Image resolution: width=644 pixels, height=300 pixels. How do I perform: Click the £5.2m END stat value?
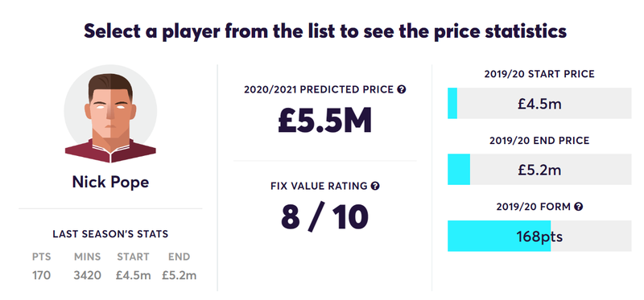(x=179, y=275)
